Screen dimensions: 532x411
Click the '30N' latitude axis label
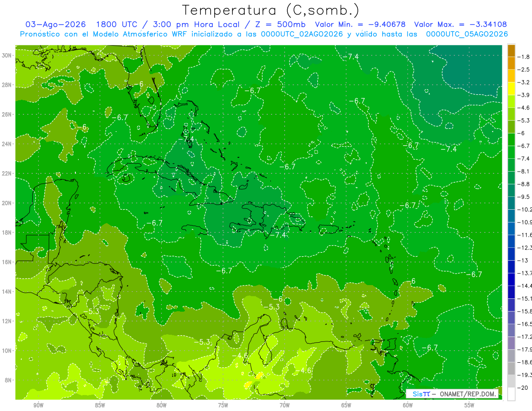[7, 55]
